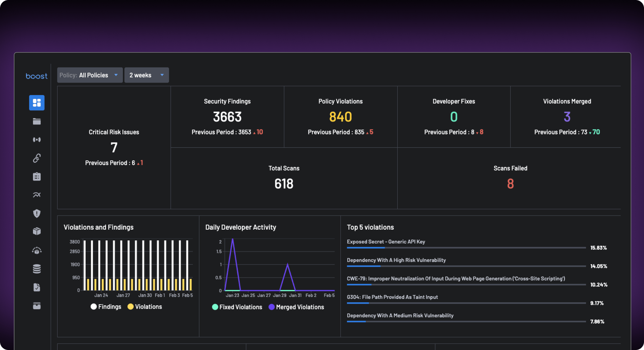Click the Violations Merged value 3
This screenshot has width=644, height=350.
click(567, 117)
